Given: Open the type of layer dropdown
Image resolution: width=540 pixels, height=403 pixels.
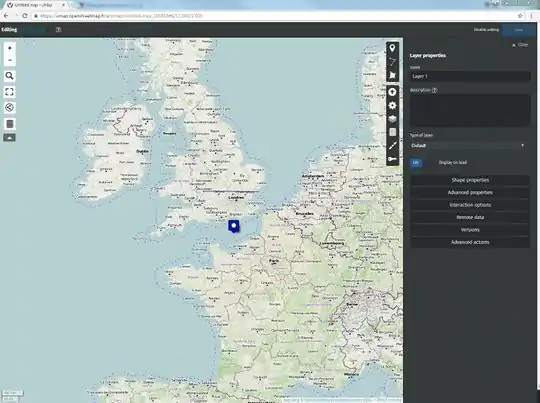Looking at the screenshot, I should 470,145.
